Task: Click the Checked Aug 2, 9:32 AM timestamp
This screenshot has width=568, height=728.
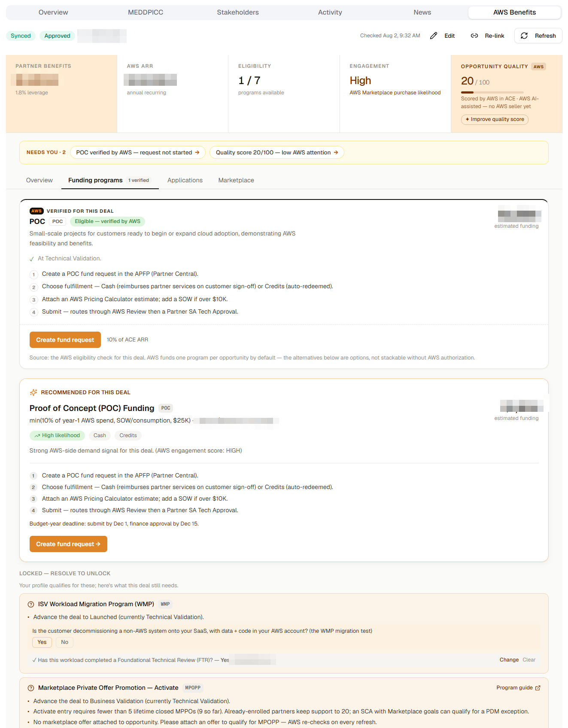Action: tap(390, 36)
